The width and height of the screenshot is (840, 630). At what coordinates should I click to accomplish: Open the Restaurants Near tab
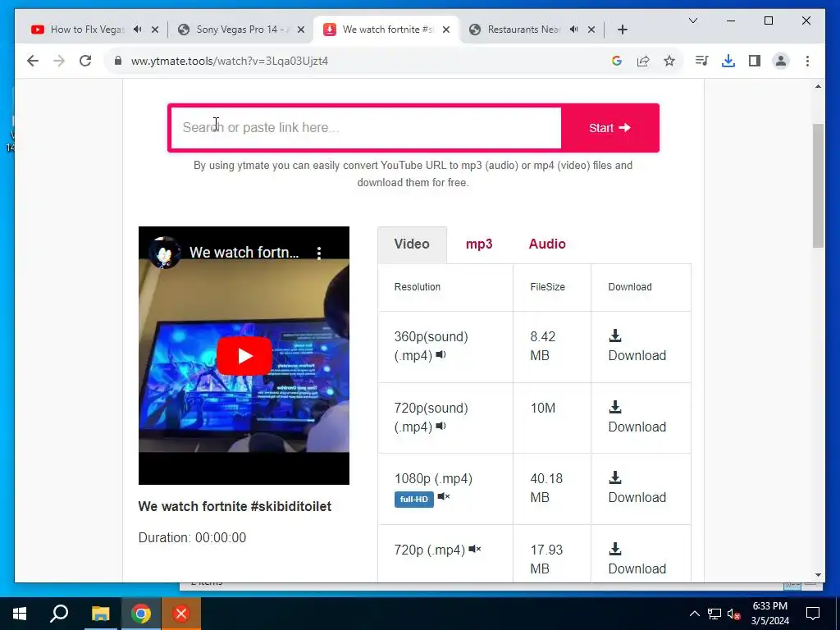point(523,30)
